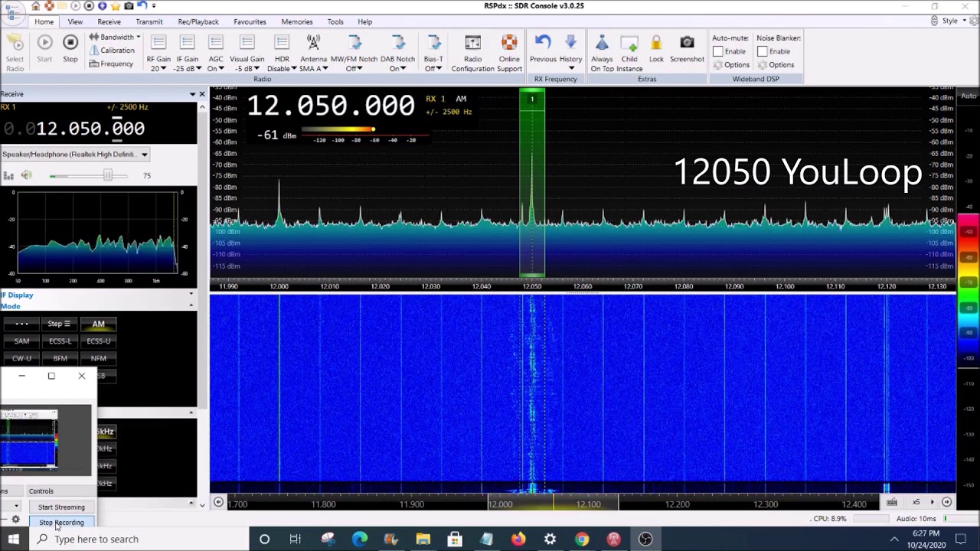Open Bandwidth dropdown in ribbon
This screenshot has height=551, width=980.
click(114, 37)
